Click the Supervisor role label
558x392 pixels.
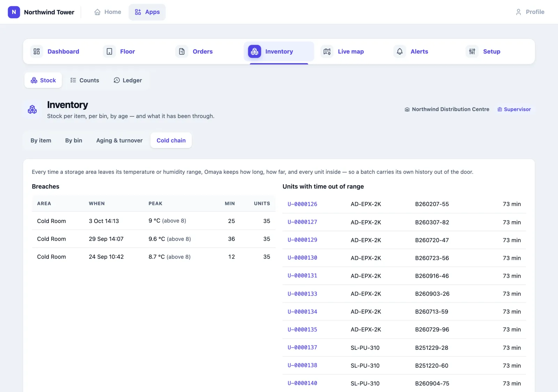(517, 109)
